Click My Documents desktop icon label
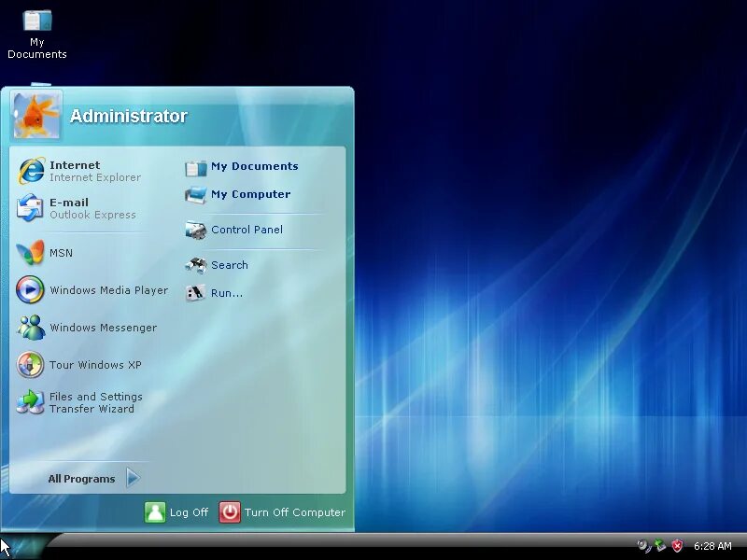 (37, 49)
